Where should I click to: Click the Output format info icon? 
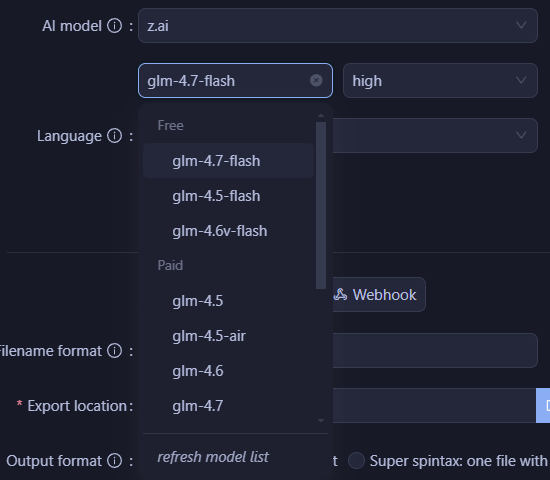pyautogui.click(x=114, y=461)
